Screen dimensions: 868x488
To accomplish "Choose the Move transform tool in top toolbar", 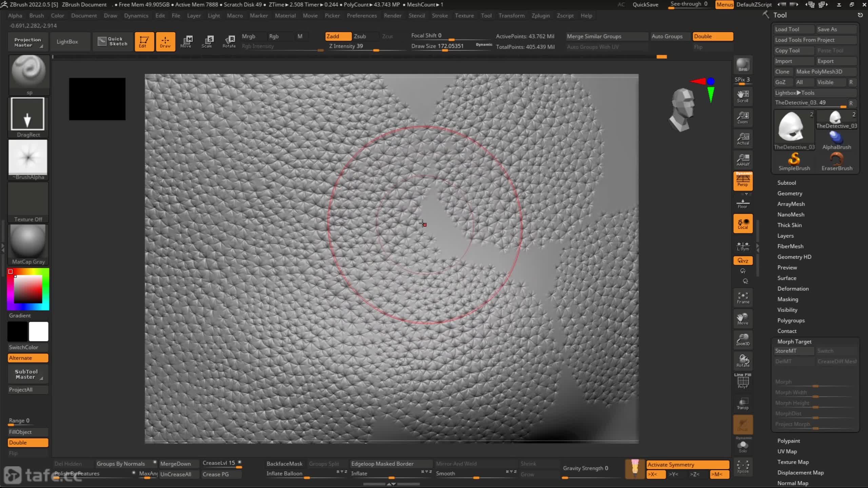I will [186, 42].
